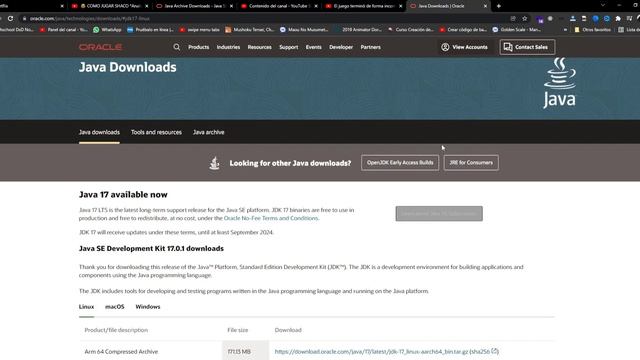The image size is (640, 360).
Task: Open the swipe menu tabs bookmark
Action: 200,29
